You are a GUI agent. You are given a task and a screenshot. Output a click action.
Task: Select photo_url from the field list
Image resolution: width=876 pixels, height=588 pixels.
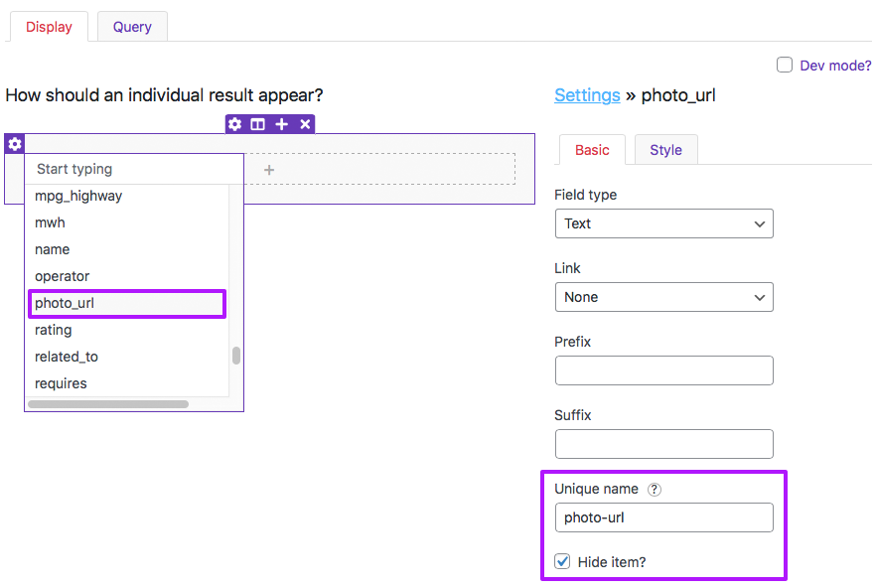tap(127, 304)
